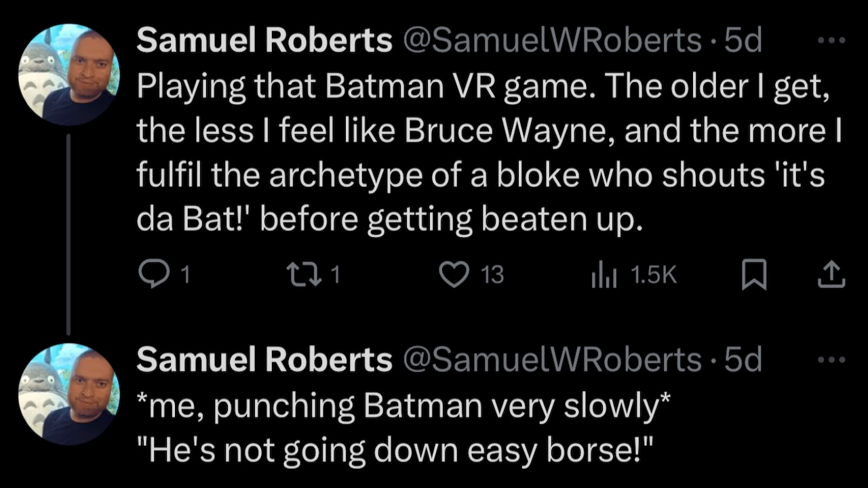The image size is (868, 488).
Task: Open more options on the first tweet
Action: pyautogui.click(x=832, y=41)
